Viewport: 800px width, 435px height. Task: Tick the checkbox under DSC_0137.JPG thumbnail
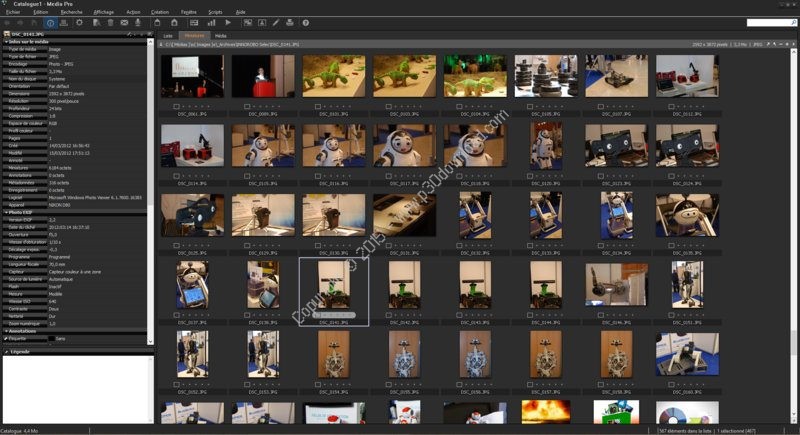tap(176, 315)
